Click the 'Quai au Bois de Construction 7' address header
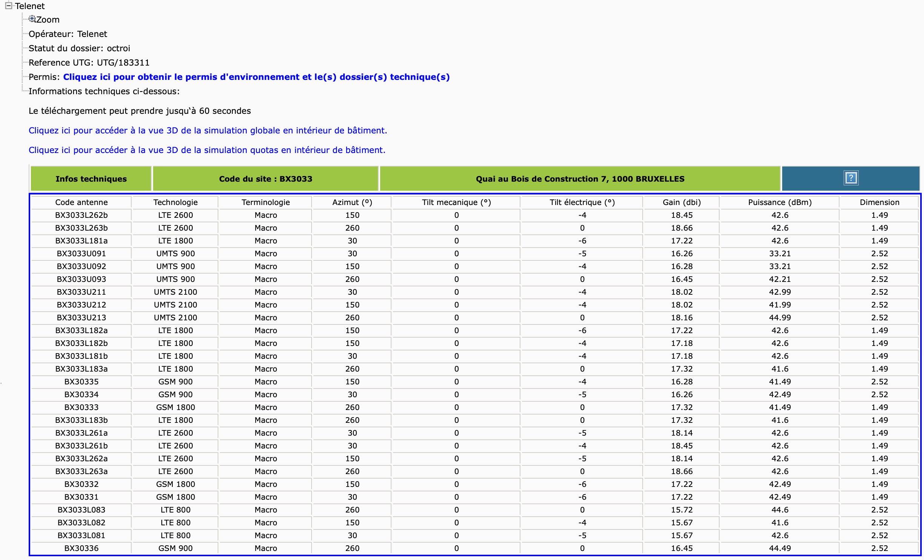Viewport: 924px width, 560px height. [x=580, y=179]
